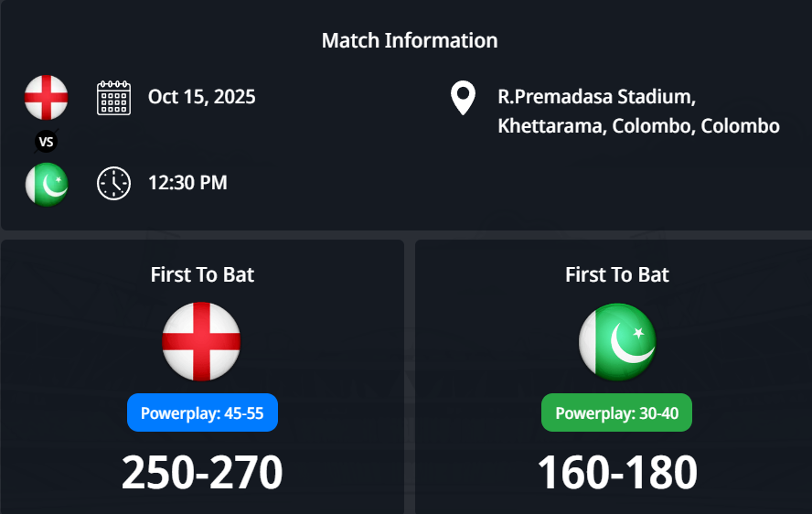Image resolution: width=812 pixels, height=514 pixels.
Task: Click the small Pakistan flag in match info
Action: tap(46, 184)
